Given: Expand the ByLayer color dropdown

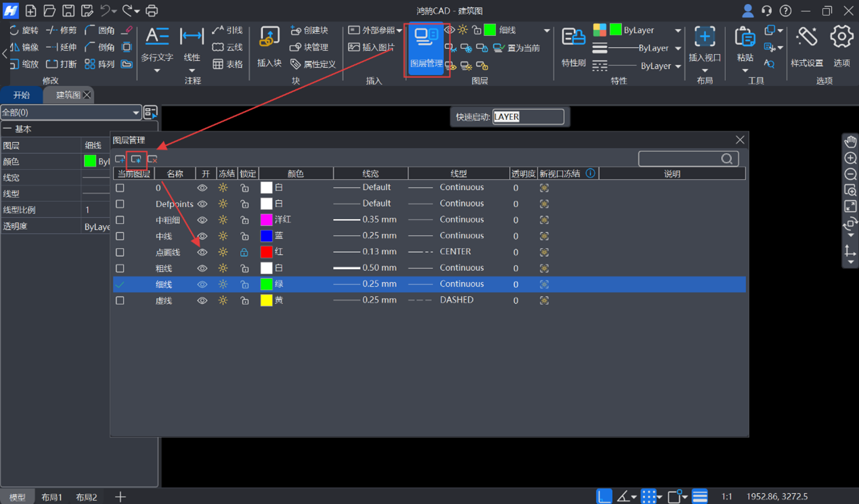Looking at the screenshot, I should (x=678, y=30).
